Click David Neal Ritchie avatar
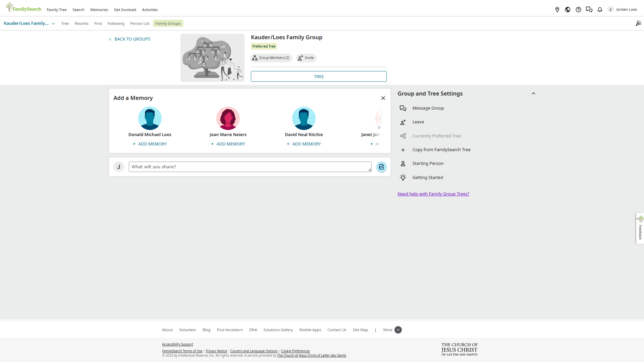Viewport: 644px width, 362px height. [x=304, y=118]
